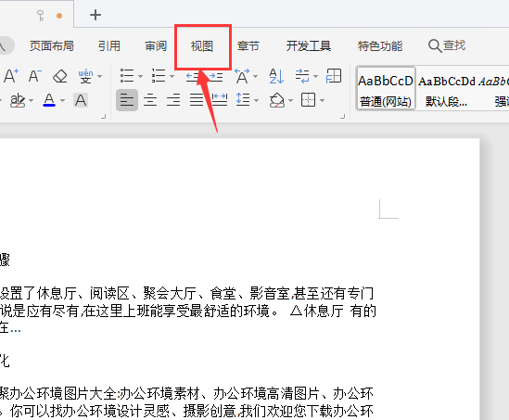The width and height of the screenshot is (509, 420).
Task: Switch to the 页面布局 tab
Action: 52,46
